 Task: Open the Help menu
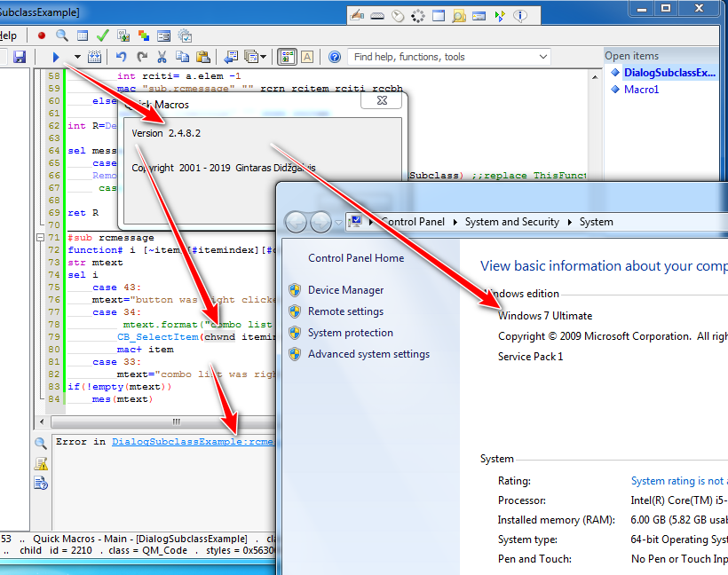tap(8, 35)
